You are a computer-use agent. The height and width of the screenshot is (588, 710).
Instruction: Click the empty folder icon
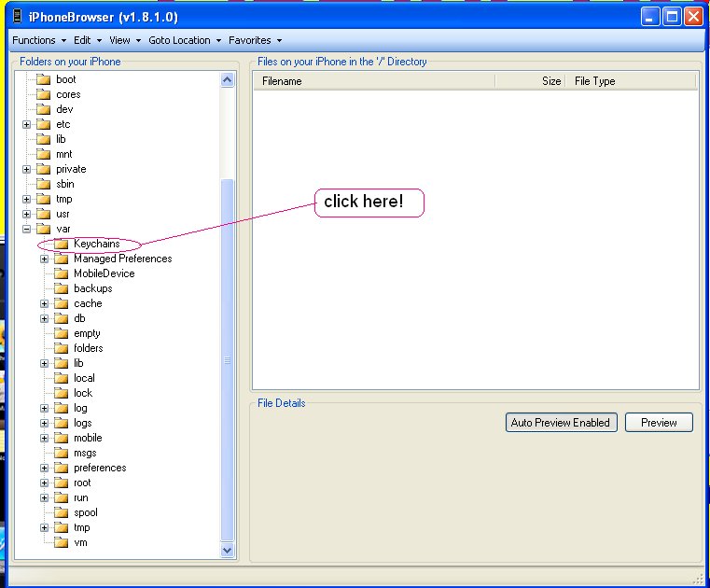[x=62, y=334]
